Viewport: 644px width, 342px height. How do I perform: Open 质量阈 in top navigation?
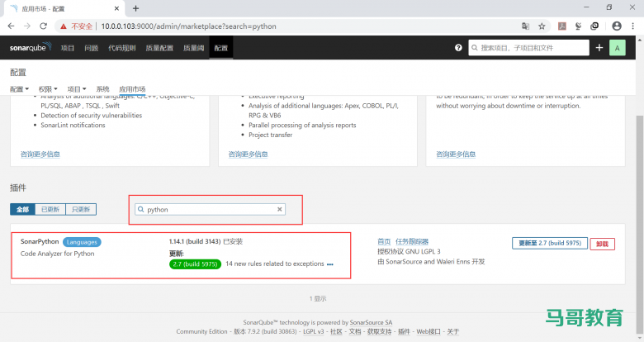click(x=192, y=48)
